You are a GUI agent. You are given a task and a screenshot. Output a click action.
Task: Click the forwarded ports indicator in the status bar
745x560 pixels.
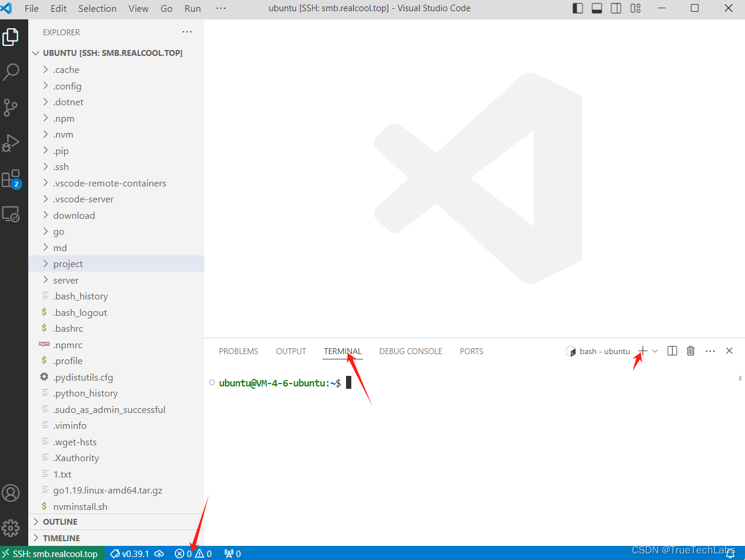point(232,554)
